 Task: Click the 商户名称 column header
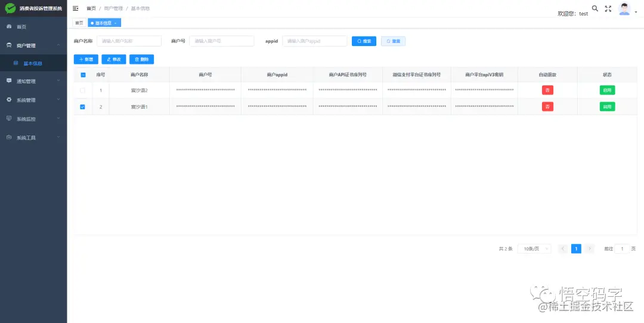pos(139,75)
